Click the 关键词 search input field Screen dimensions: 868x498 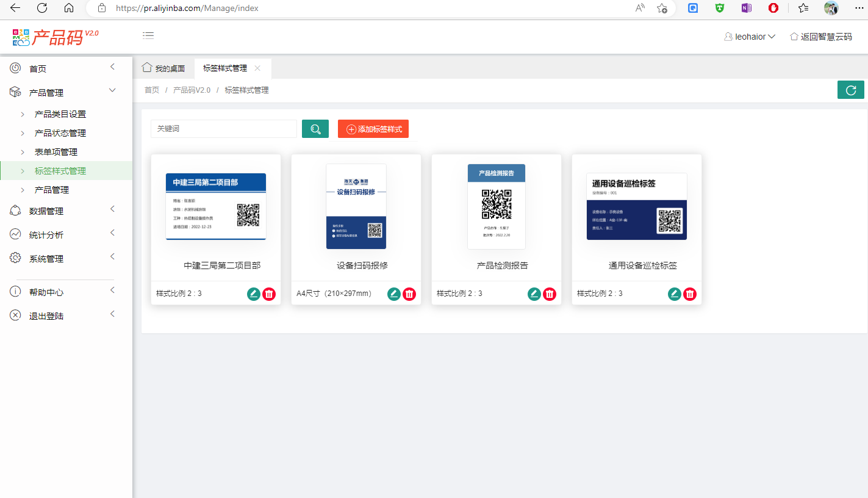[x=223, y=129]
